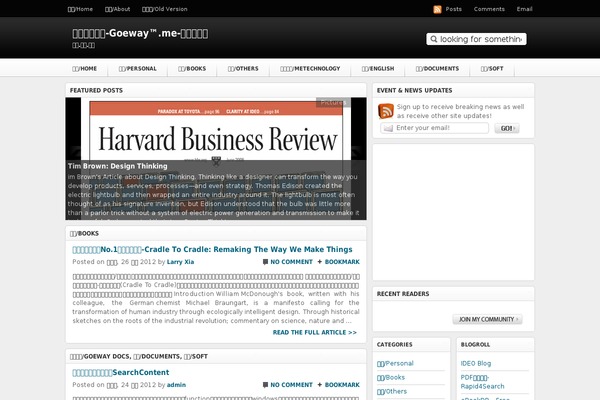Open author Larry Xia's page
This screenshot has width=600, height=400.
pyautogui.click(x=180, y=262)
